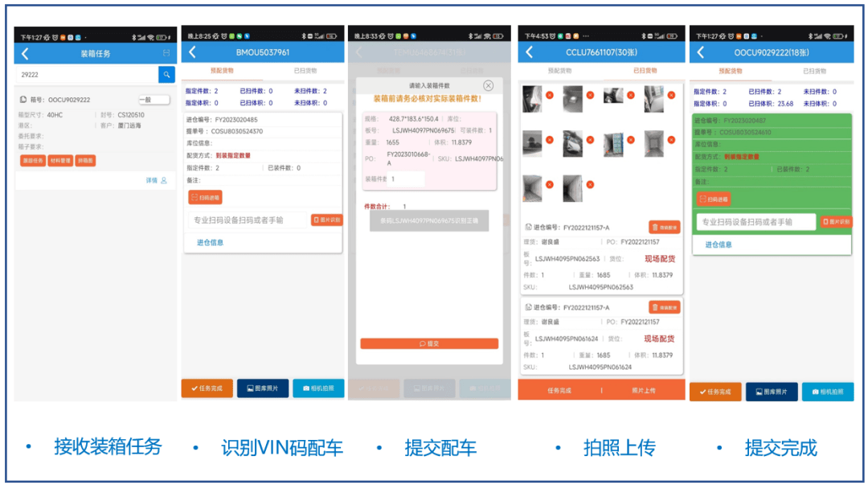Image resolution: width=868 pixels, height=489 pixels.
Task: Delete second photo in third row via red X
Action: point(590,184)
